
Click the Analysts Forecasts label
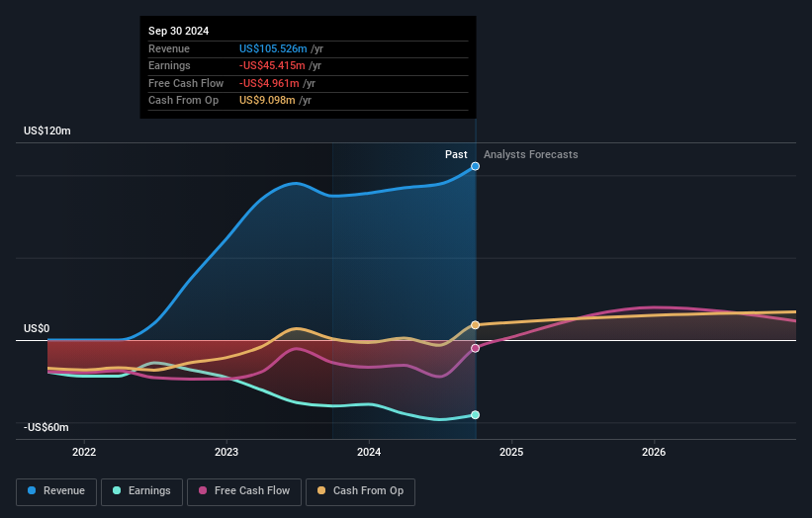(531, 154)
